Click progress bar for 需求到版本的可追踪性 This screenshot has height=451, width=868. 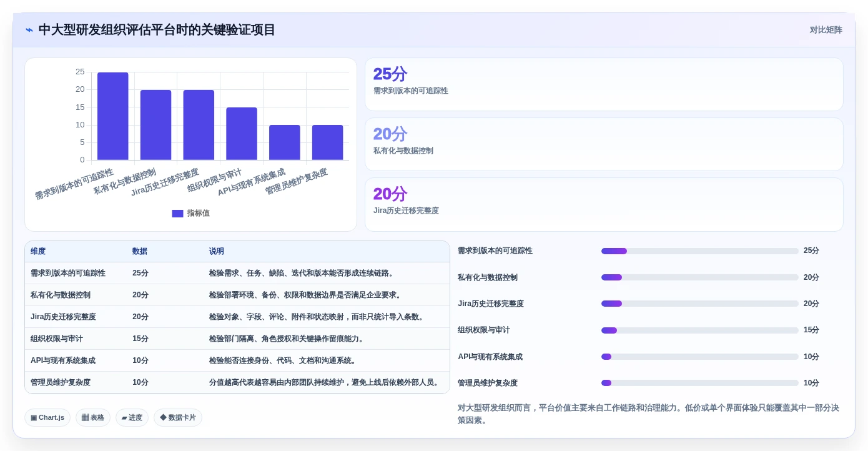click(700, 251)
